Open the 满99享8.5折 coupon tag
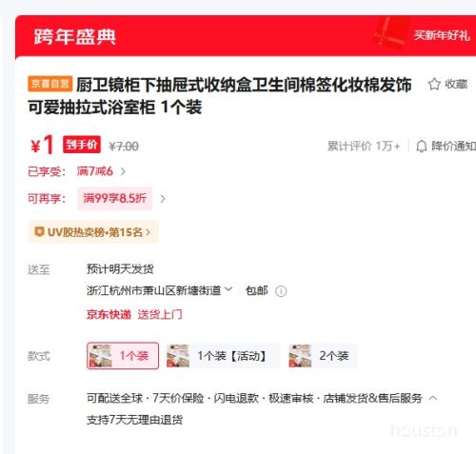The image size is (476, 454). 115,199
